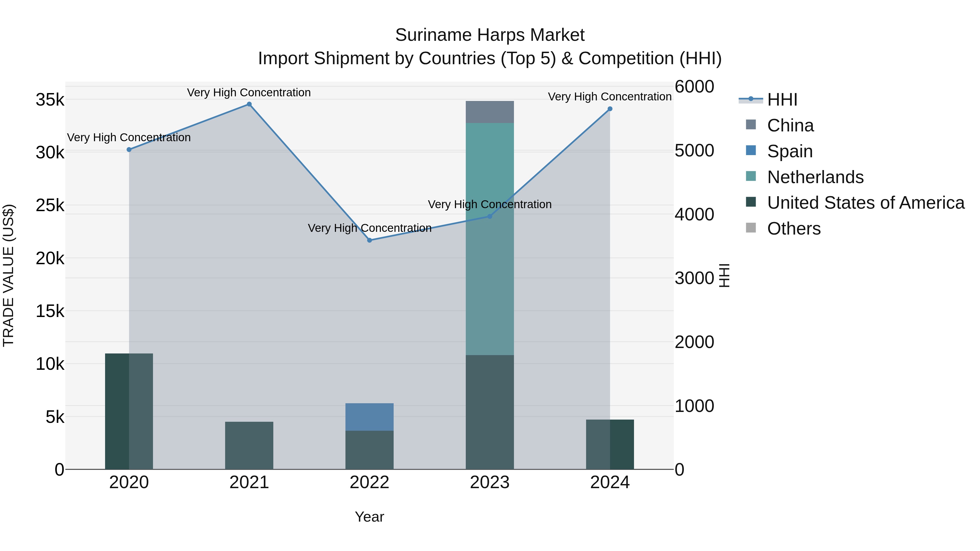The width and height of the screenshot is (980, 551).
Task: Toggle Spain series in legend
Action: pos(779,151)
